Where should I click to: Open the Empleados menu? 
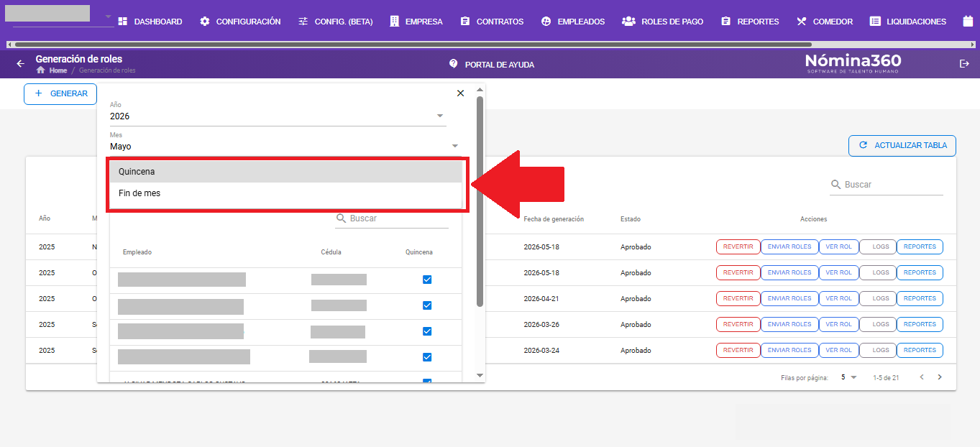tap(573, 22)
